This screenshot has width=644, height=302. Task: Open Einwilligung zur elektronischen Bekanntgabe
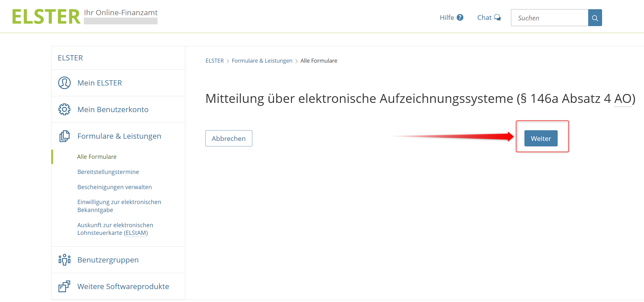(x=119, y=206)
